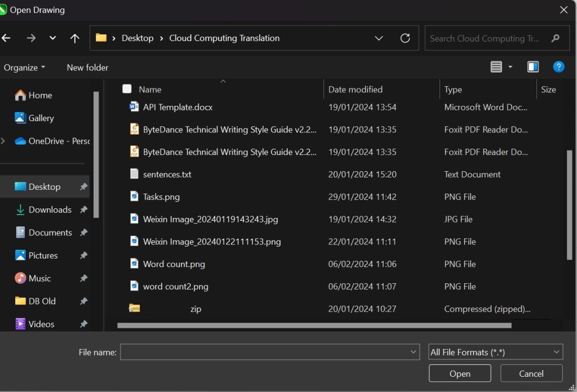577x392 pixels.
Task: Open All File Formats dropdown
Action: coord(495,352)
